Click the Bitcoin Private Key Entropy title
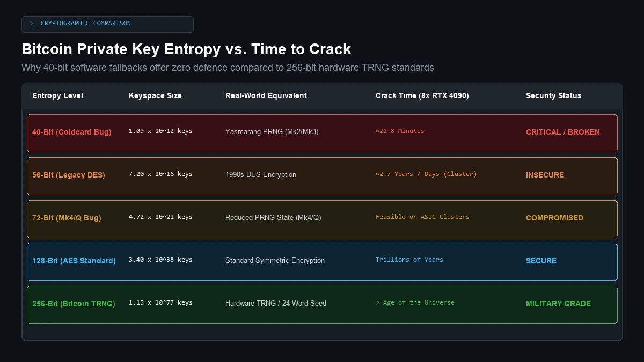Image resolution: width=644 pixels, height=362 pixels. [x=186, y=49]
